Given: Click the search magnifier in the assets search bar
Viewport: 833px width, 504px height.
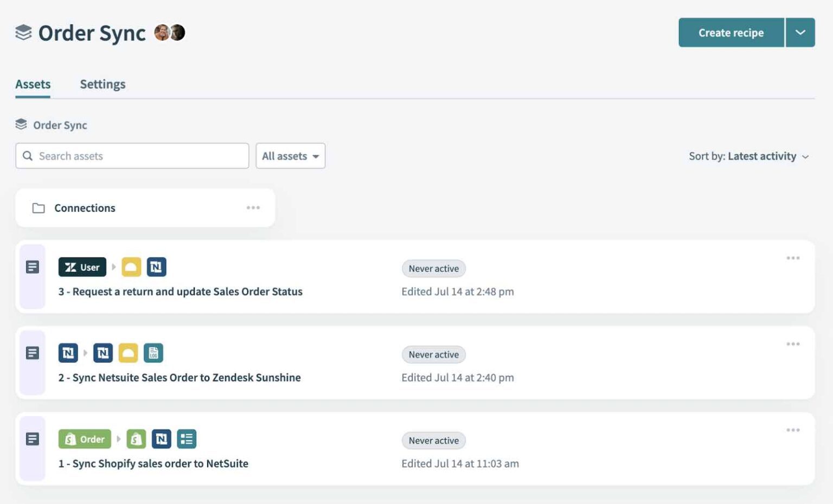Looking at the screenshot, I should [28, 156].
